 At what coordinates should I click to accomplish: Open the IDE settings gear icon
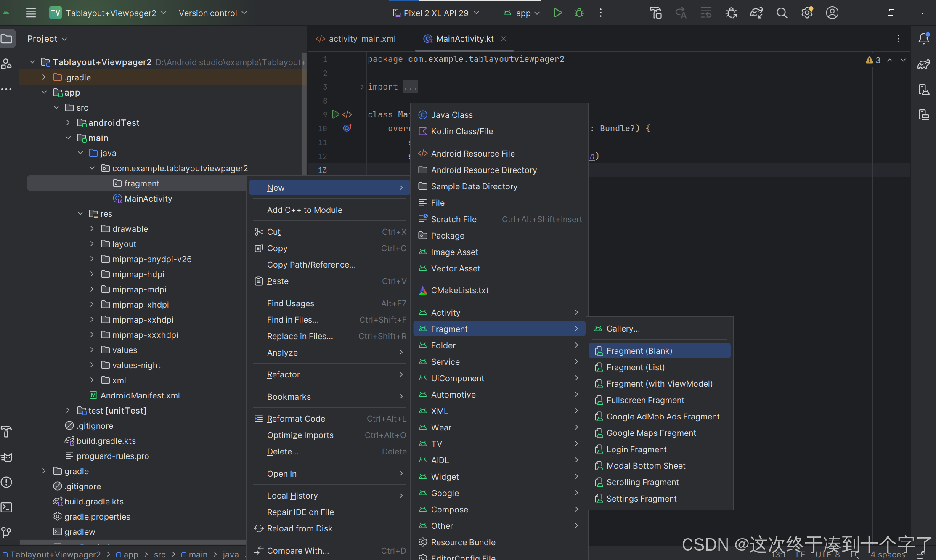(x=807, y=13)
